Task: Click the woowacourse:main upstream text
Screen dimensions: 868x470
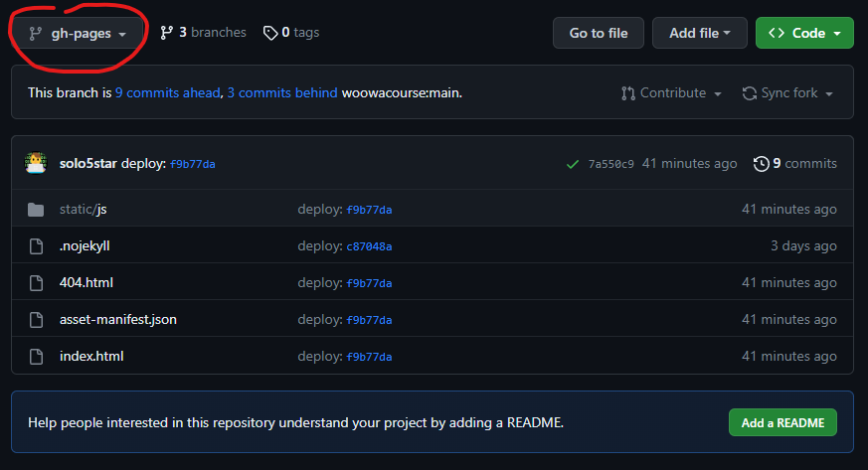Action: (x=402, y=92)
